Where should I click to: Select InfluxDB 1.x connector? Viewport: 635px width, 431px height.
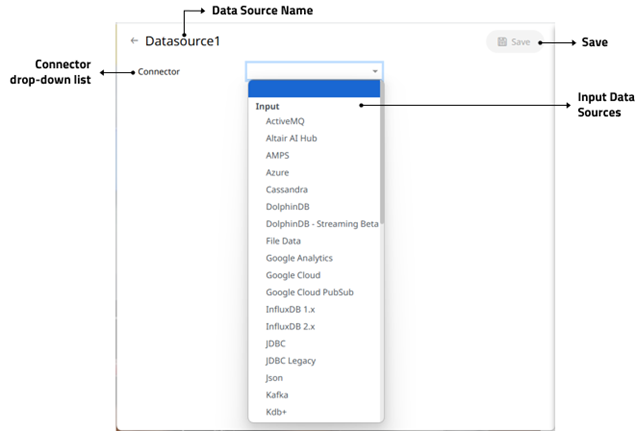[290, 309]
